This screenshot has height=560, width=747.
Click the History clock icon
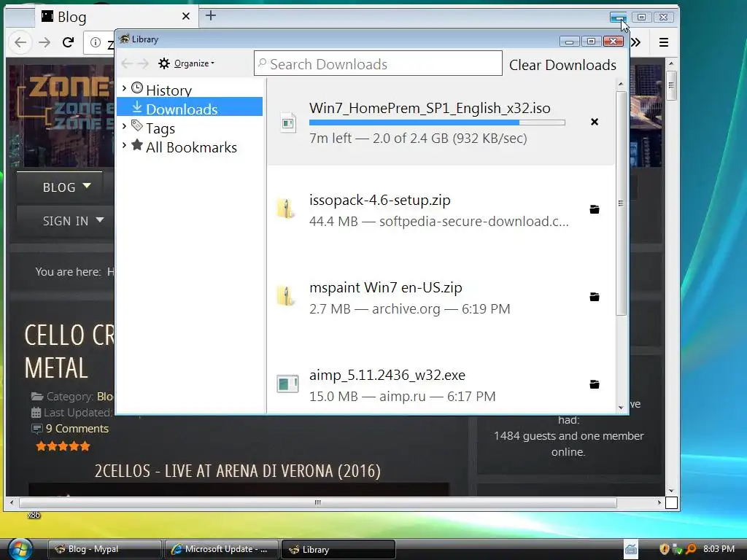pyautogui.click(x=137, y=87)
